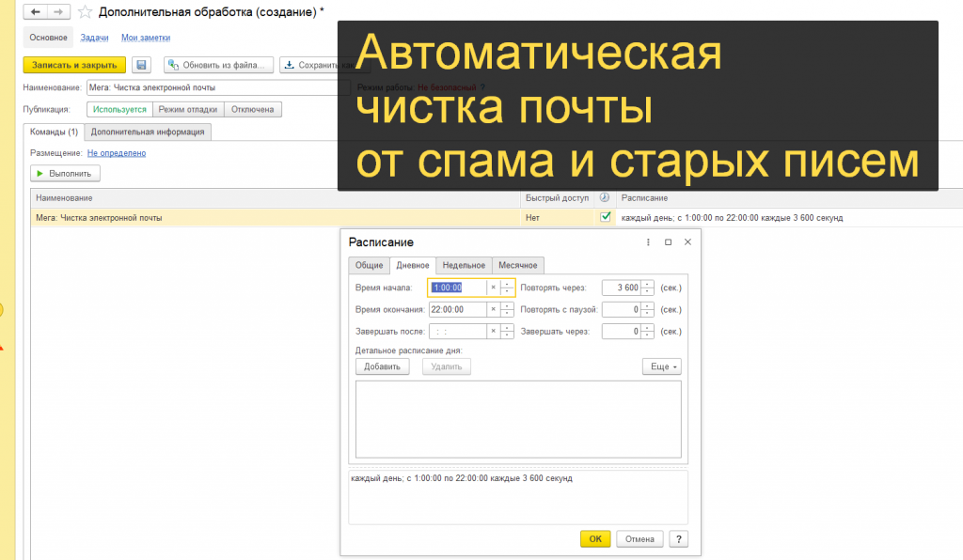
Task: Select Режим отладки publication mode
Action: (188, 109)
